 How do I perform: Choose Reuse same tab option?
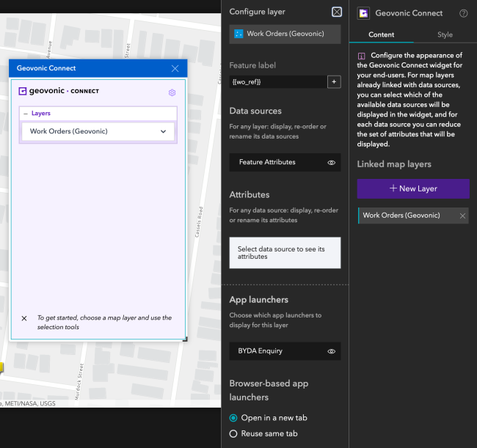(x=233, y=434)
